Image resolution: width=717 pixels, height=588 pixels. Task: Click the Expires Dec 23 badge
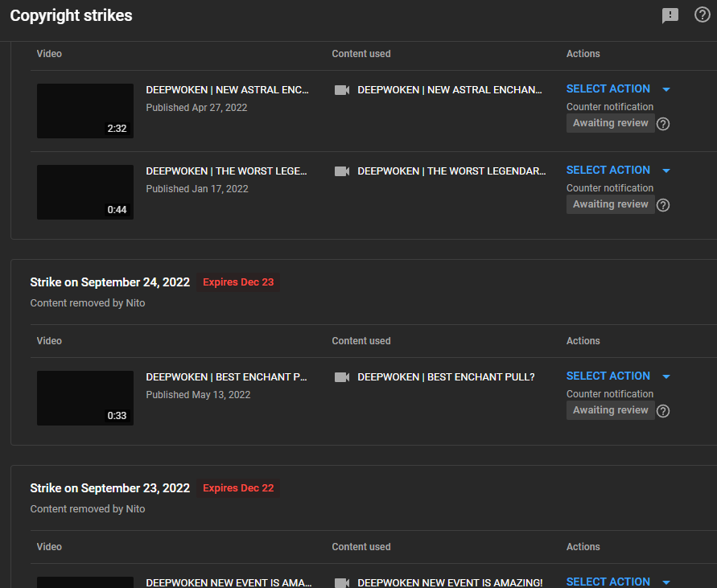click(x=238, y=282)
